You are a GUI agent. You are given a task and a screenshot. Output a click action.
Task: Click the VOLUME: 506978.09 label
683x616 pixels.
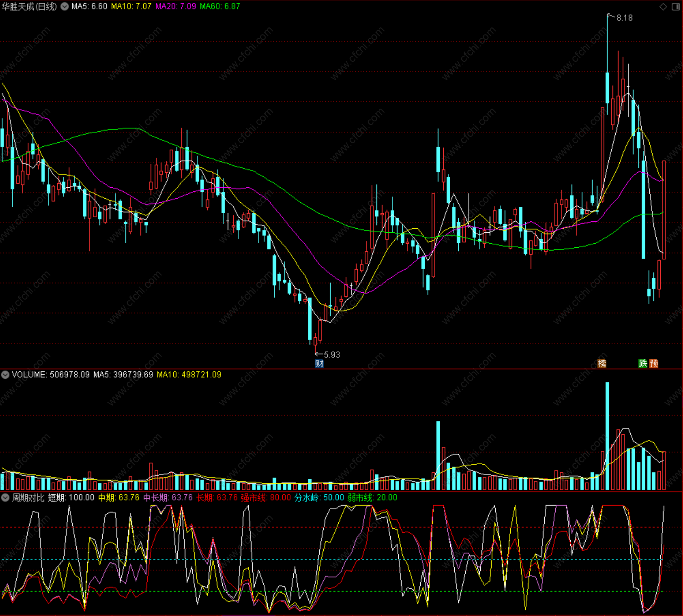[x=50, y=375]
